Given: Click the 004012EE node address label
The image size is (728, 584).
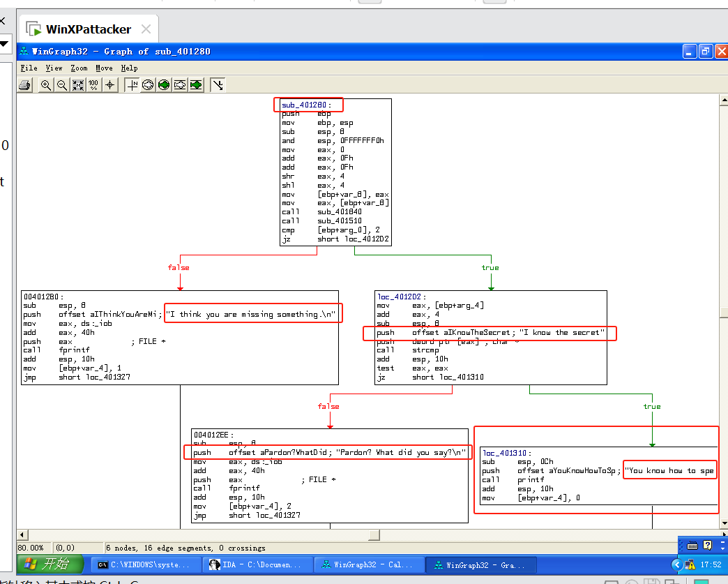Looking at the screenshot, I should pyautogui.click(x=213, y=435).
